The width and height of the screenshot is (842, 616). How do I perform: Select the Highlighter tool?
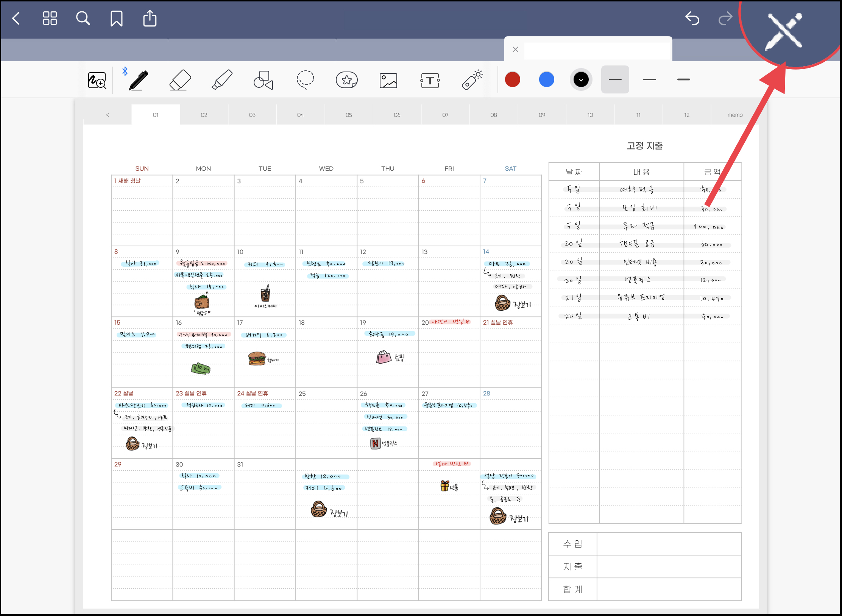tap(222, 80)
